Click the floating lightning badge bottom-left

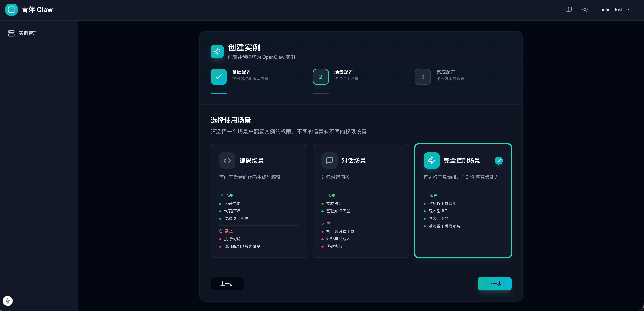[x=8, y=301]
